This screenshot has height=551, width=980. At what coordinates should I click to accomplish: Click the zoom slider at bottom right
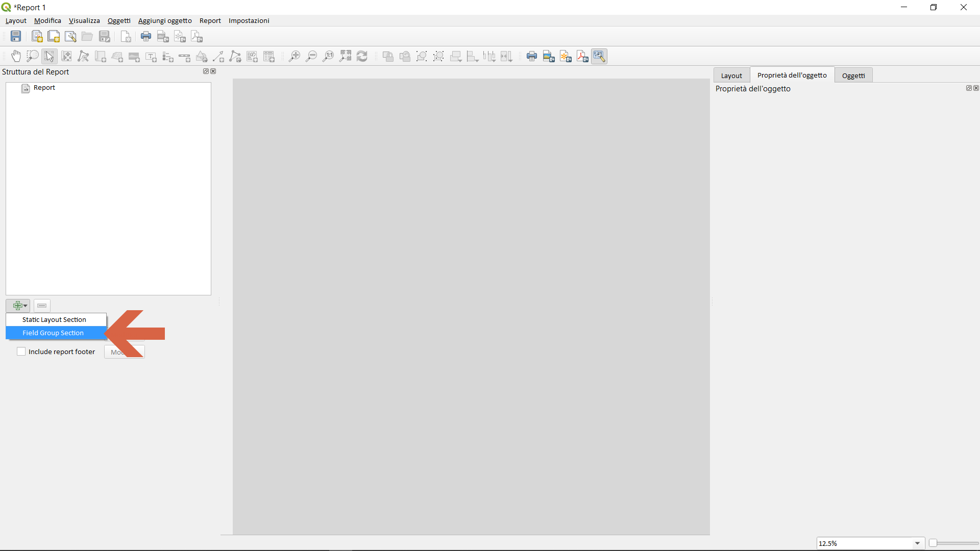[x=953, y=543]
